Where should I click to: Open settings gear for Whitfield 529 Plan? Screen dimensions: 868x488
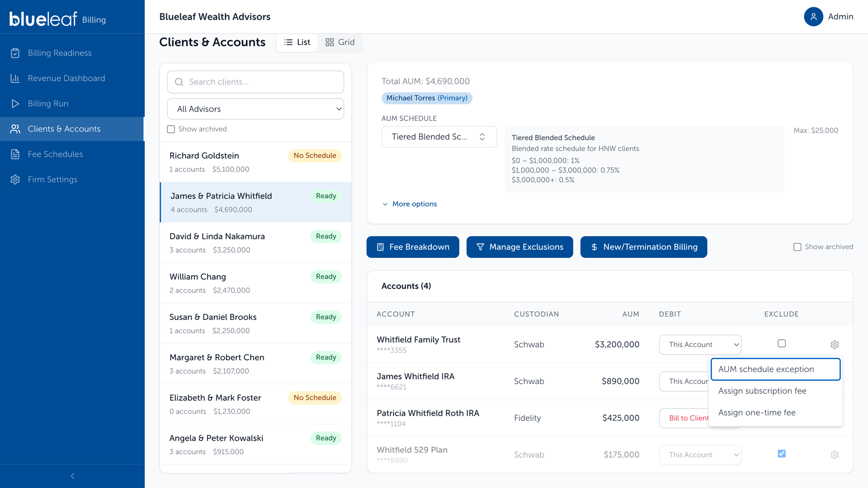[835, 455]
